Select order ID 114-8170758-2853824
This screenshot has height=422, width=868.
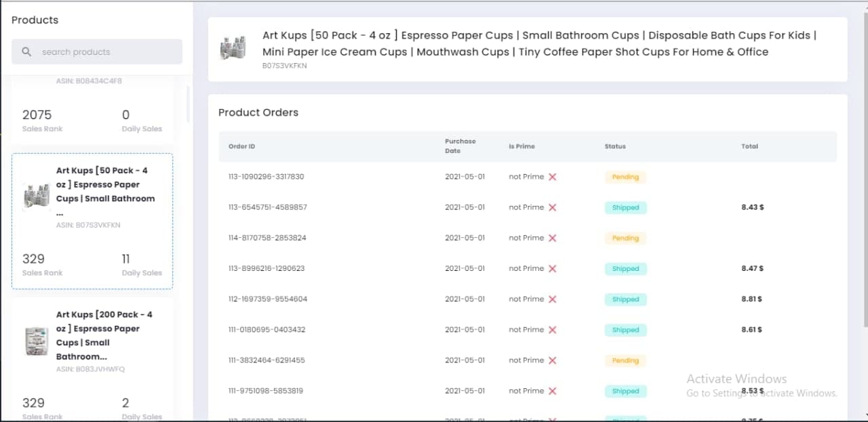267,238
